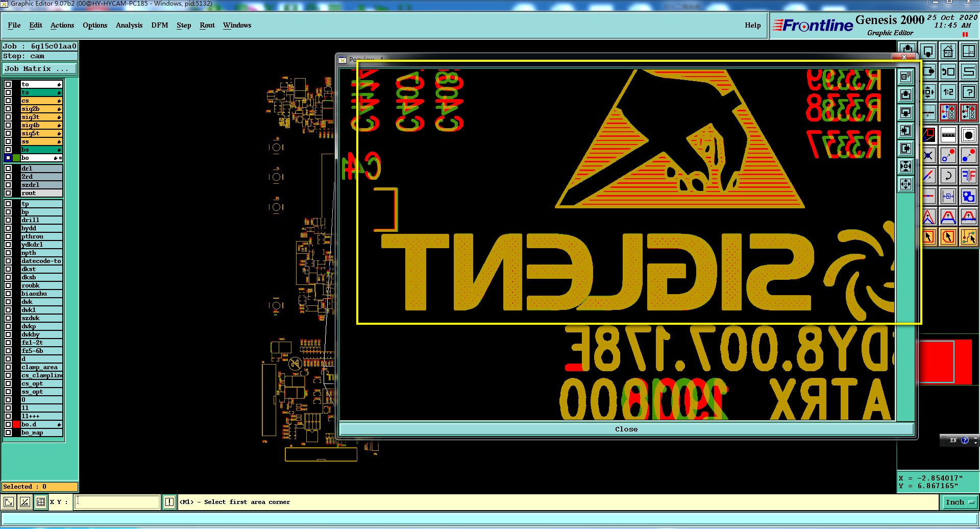Toggle the 'cs' layer checkbox
Screen dimensions: 980x529
click(x=8, y=101)
